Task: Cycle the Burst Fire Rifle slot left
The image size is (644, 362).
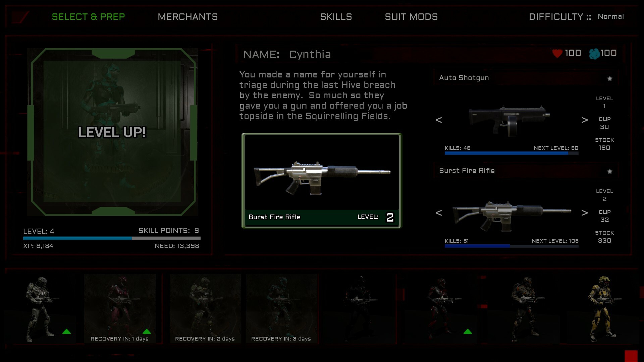Action: pyautogui.click(x=439, y=213)
